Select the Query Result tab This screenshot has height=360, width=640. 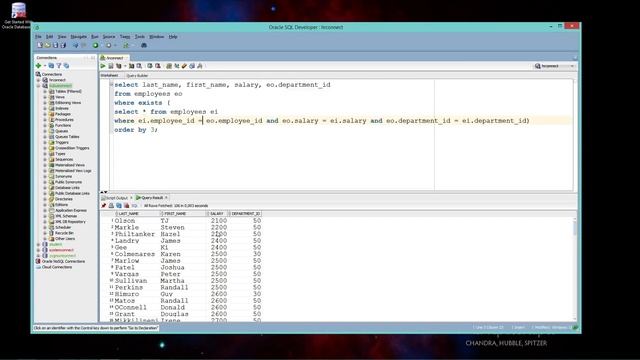[x=149, y=198]
